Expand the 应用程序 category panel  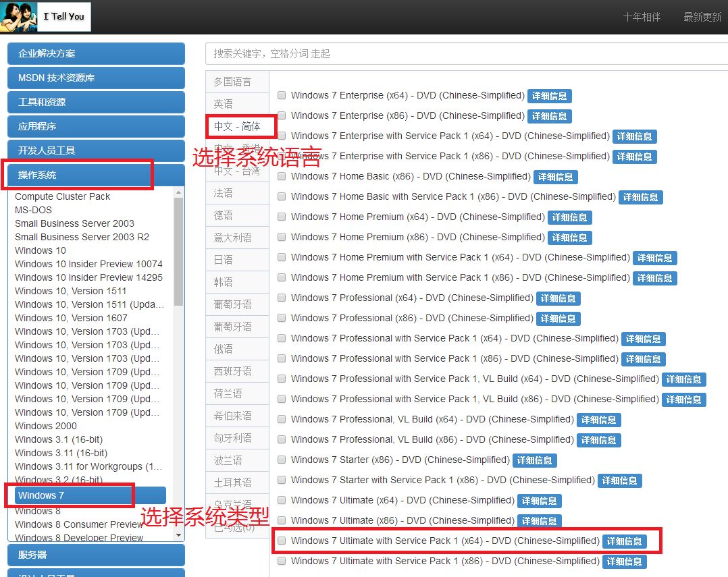pos(96,126)
